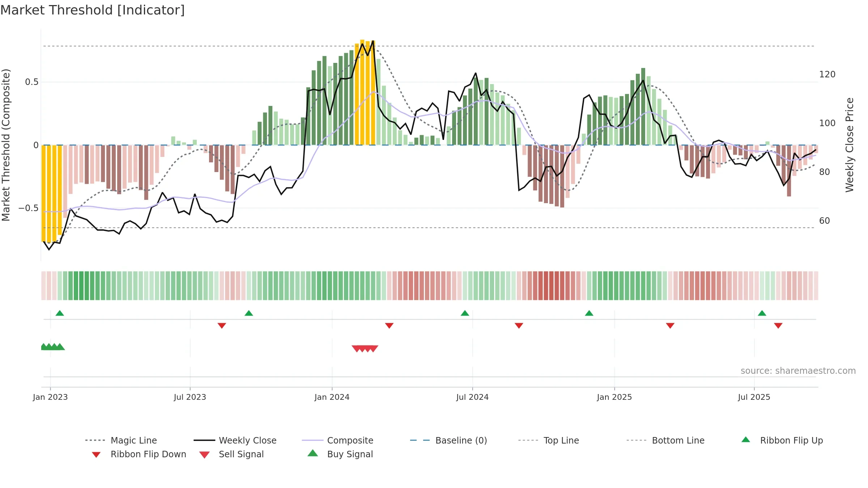Screen dimensions: 868x488
Task: Click the green flip-up triangle around Sep 2023
Action: 249,313
